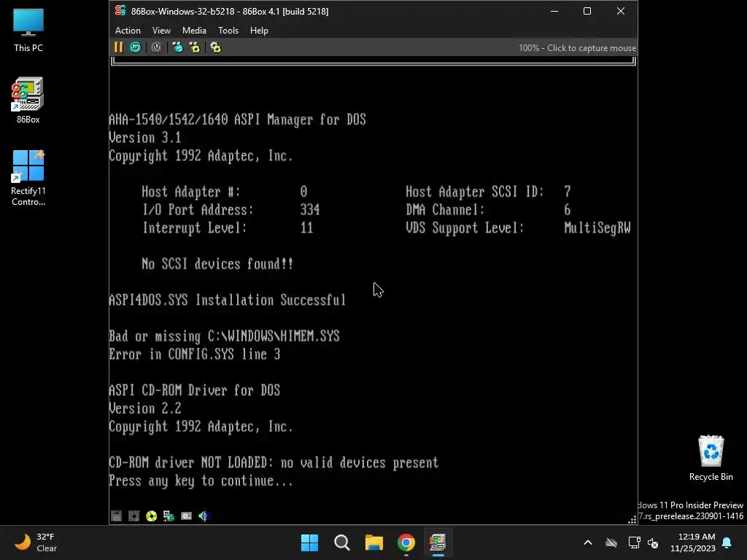Click 'Press any key to continue...' text

(x=201, y=481)
